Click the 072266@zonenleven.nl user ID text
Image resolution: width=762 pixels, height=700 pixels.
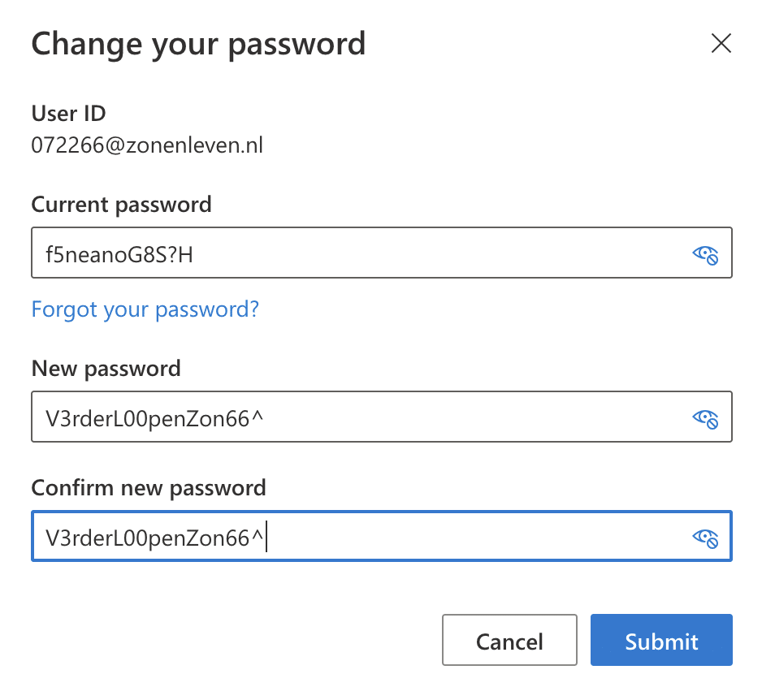pyautogui.click(x=147, y=145)
